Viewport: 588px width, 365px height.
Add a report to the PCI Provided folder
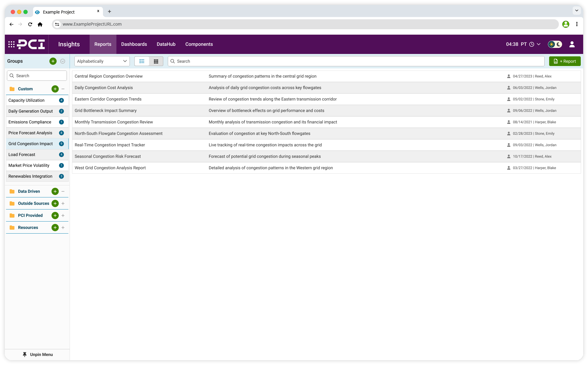55,215
